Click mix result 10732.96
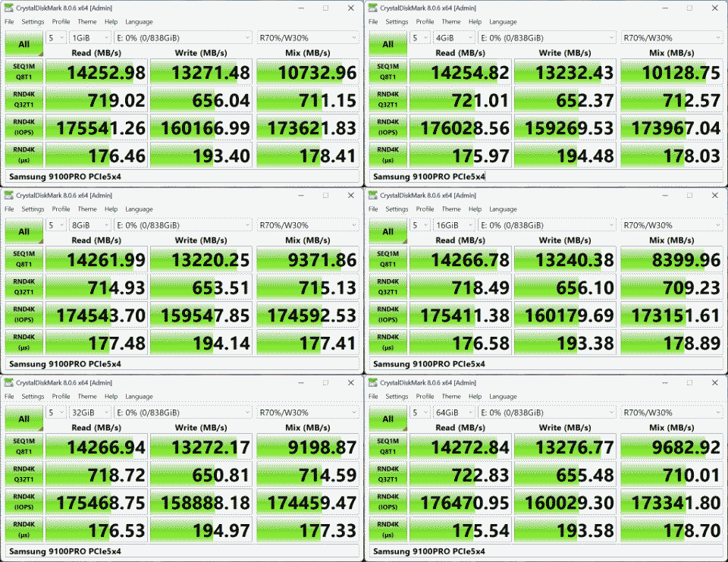This screenshot has height=562, width=728. pos(318,73)
